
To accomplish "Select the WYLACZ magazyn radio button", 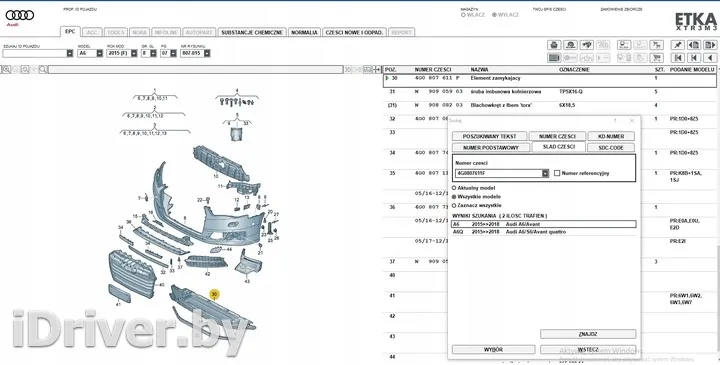I will click(494, 15).
